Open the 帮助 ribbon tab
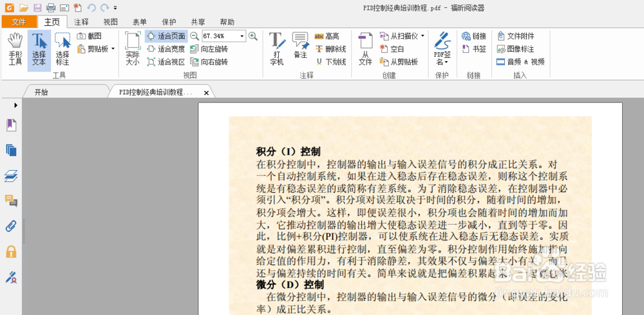 (227, 22)
